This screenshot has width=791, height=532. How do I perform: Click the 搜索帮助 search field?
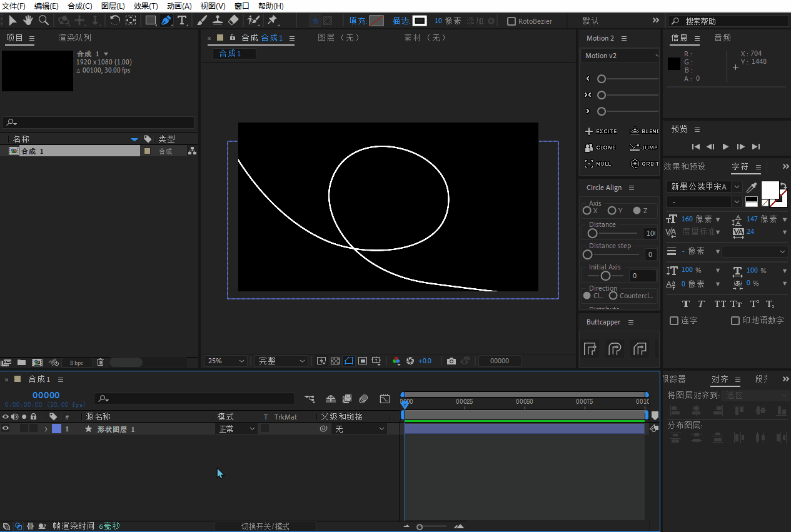pos(728,21)
